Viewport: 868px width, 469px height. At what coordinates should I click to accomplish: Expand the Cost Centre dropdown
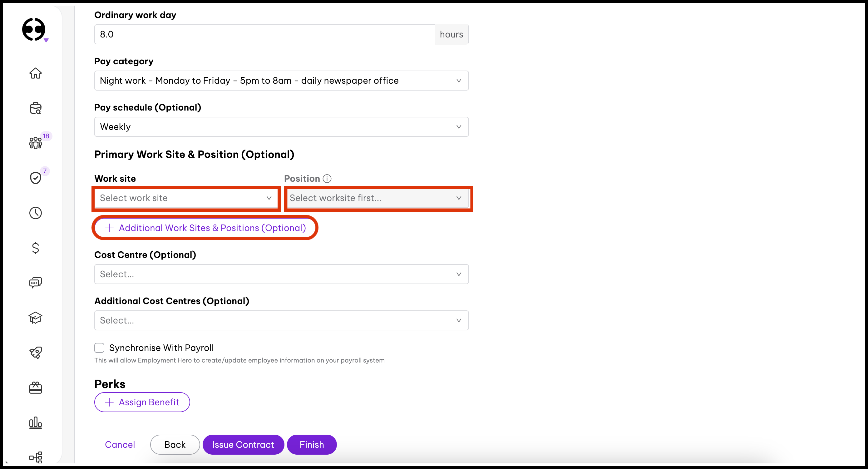pos(281,274)
